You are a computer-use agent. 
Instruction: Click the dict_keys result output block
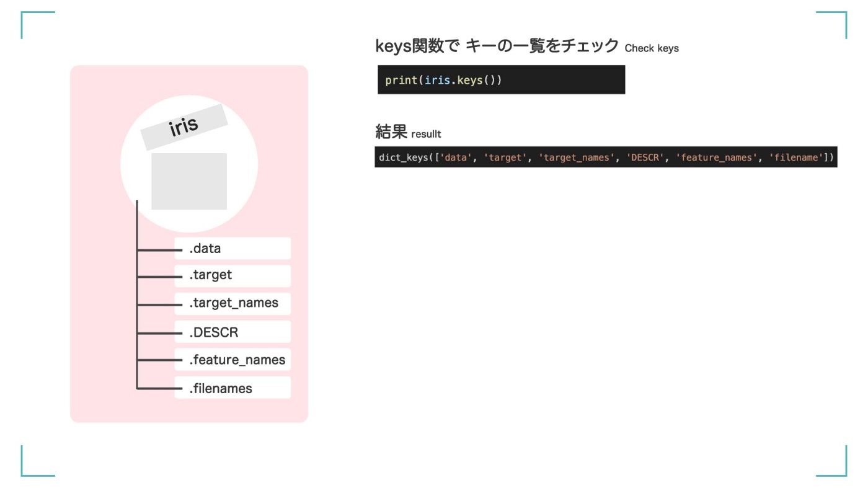tap(606, 157)
